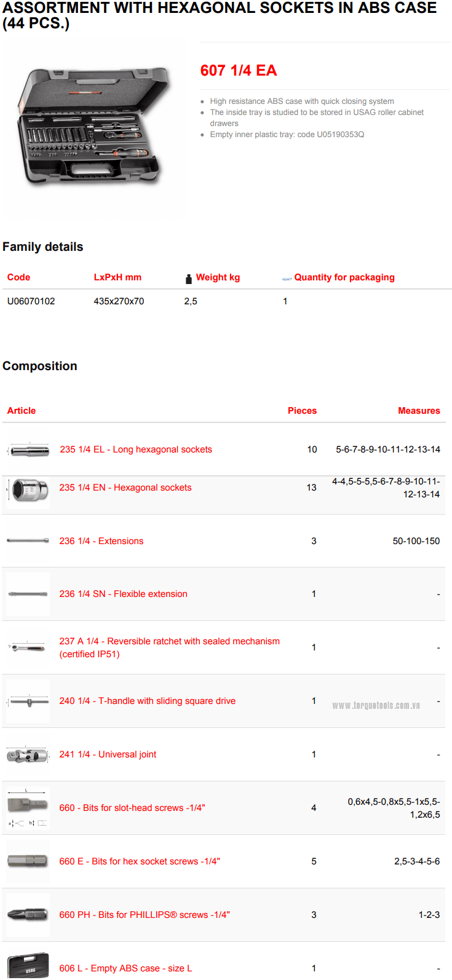Click the T-handle thumbnail image
452x980 pixels.
[28, 701]
